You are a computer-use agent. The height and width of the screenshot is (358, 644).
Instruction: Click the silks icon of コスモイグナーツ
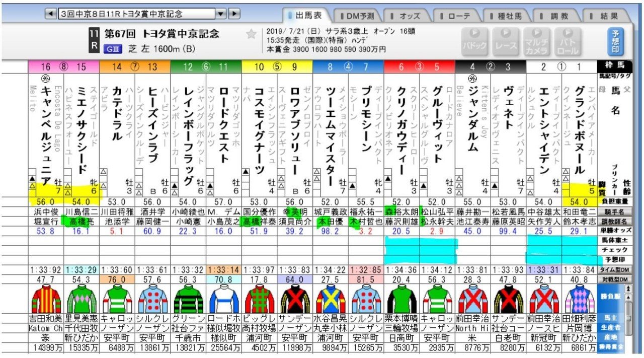pyautogui.click(x=259, y=299)
